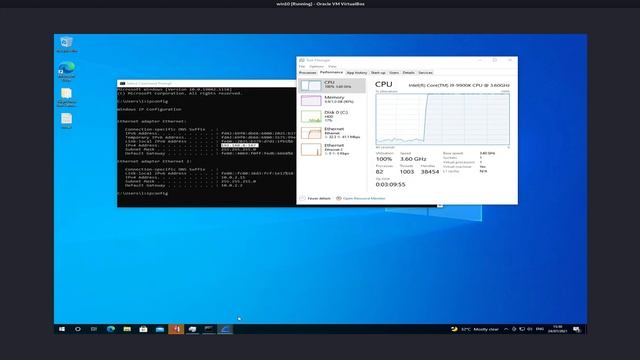
Task: Open the Services tab
Action: coord(425,73)
